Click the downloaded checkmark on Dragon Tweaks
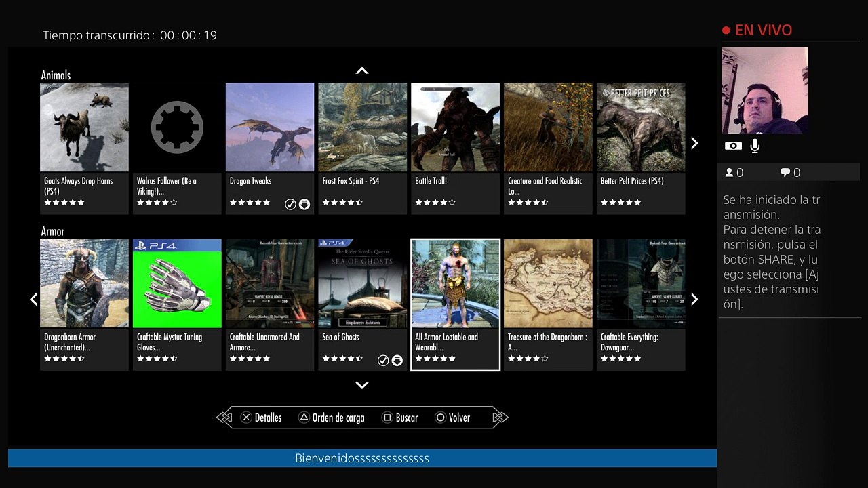868x488 pixels. (x=290, y=204)
